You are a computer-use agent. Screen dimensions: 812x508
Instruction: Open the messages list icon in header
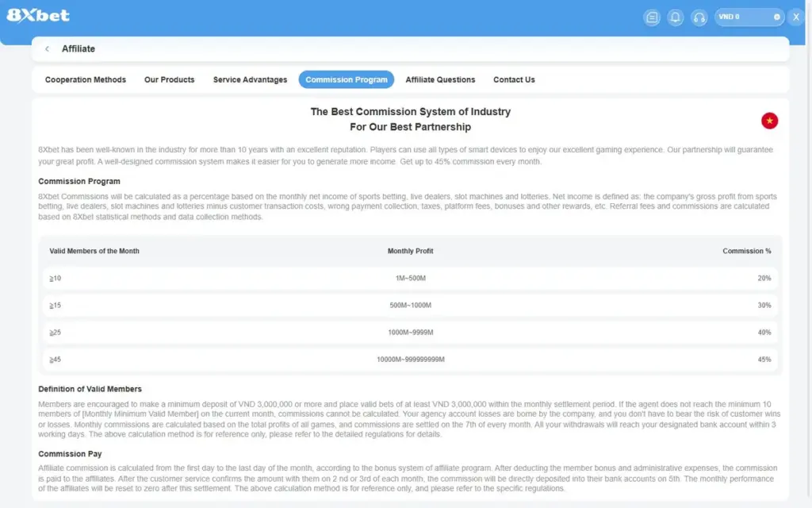point(652,17)
